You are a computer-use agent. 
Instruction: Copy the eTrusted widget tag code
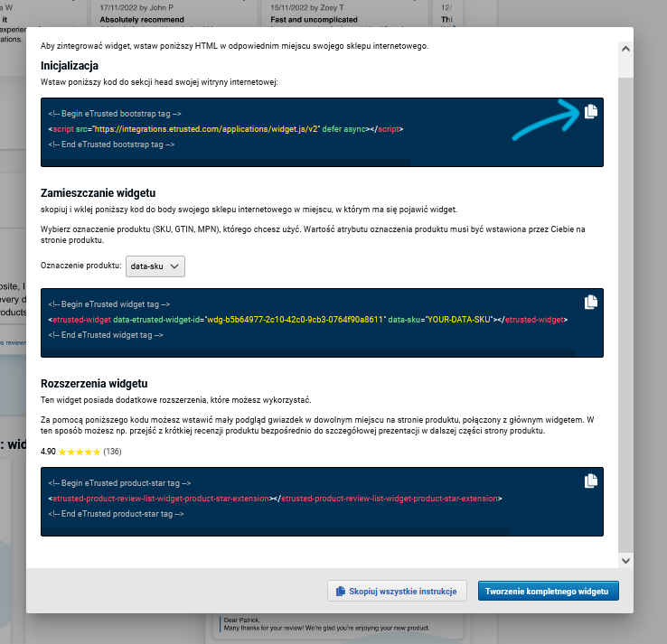click(591, 302)
